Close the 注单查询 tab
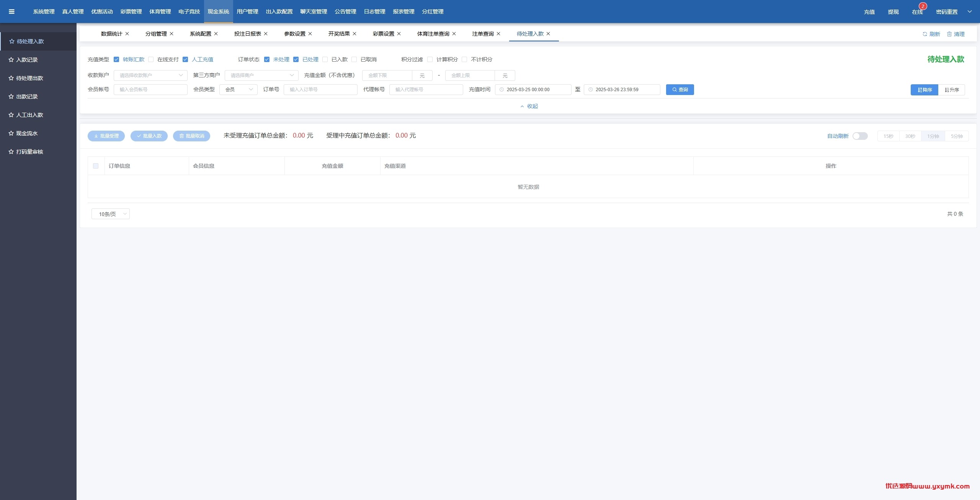 (498, 34)
